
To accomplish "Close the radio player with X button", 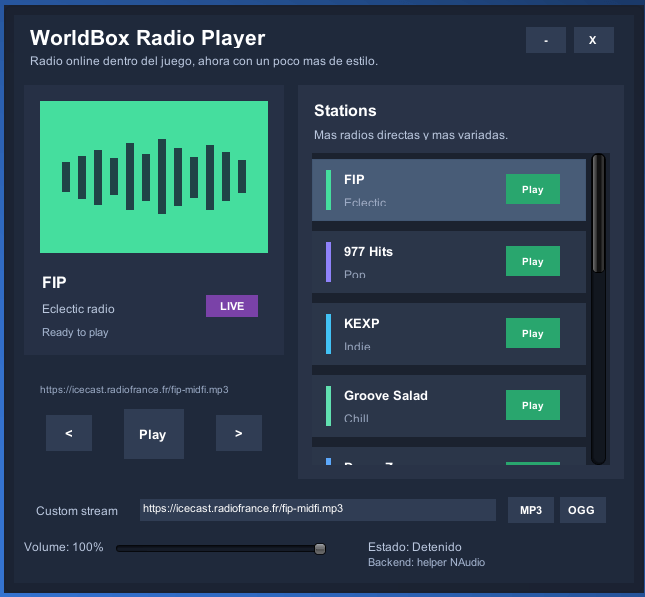I will click(594, 40).
